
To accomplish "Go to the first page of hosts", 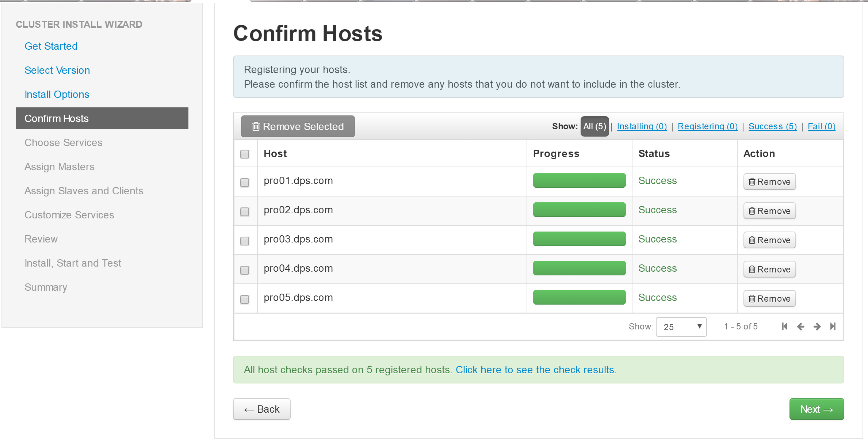I will pos(784,326).
